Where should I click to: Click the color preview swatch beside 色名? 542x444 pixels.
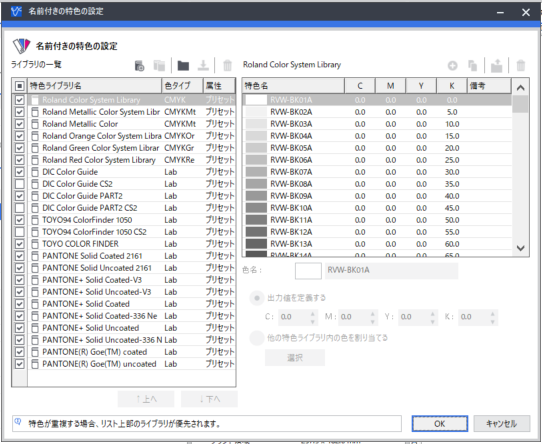click(x=308, y=271)
